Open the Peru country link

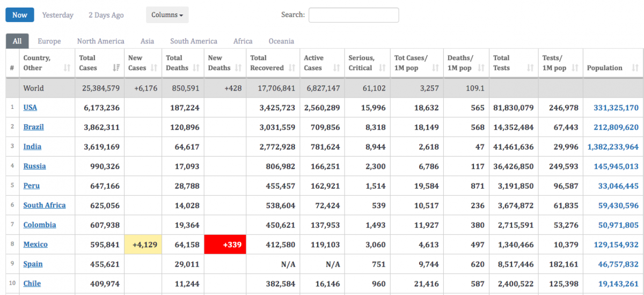click(32, 186)
